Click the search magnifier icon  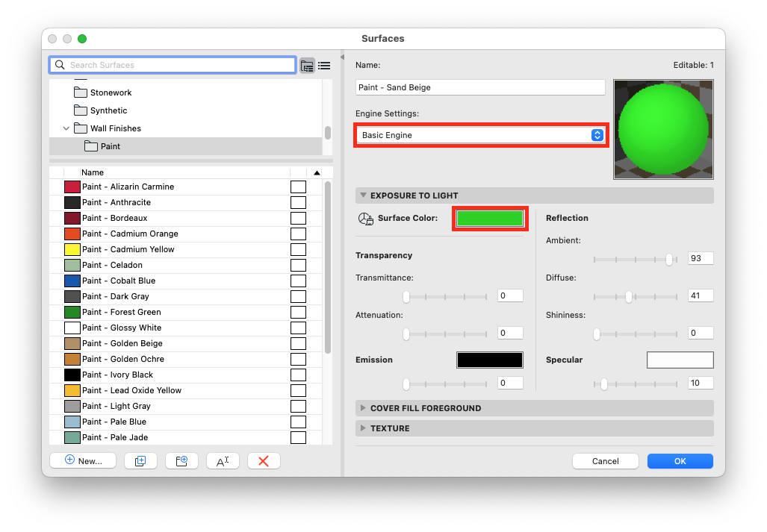(60, 65)
